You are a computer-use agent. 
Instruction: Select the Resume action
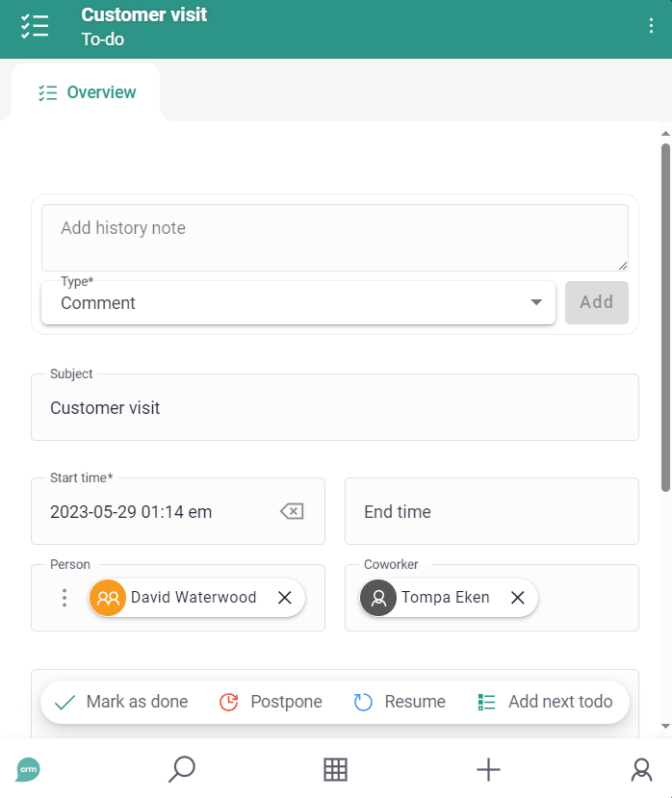(400, 702)
